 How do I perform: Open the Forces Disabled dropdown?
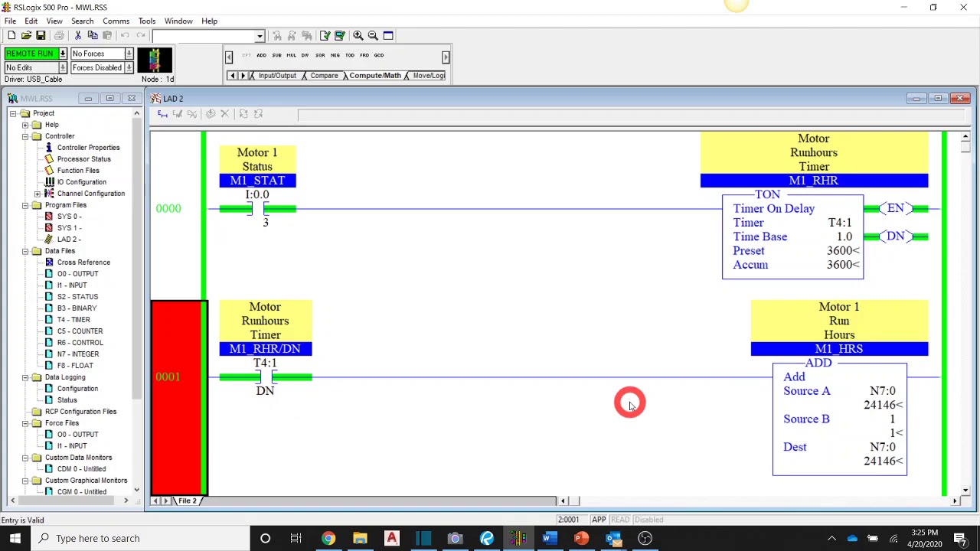(x=129, y=67)
